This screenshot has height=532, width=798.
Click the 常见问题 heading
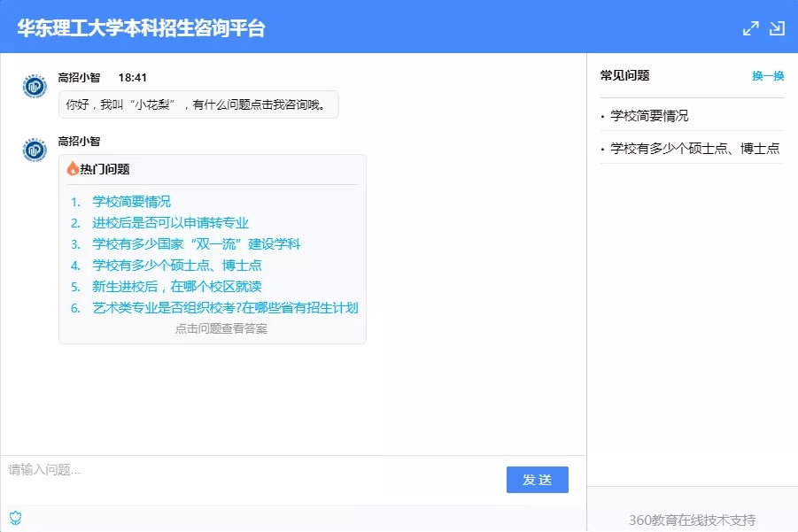pyautogui.click(x=625, y=76)
